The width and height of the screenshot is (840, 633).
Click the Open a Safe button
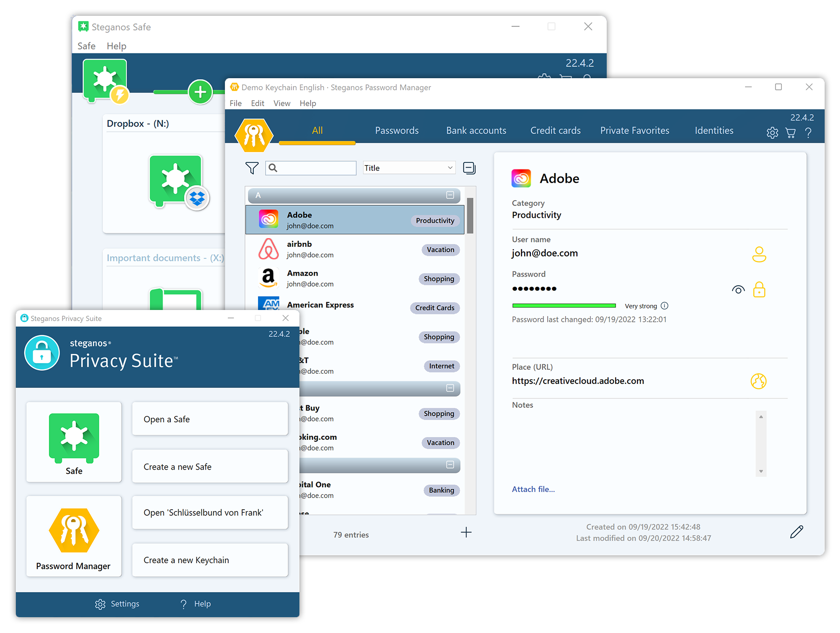click(210, 419)
